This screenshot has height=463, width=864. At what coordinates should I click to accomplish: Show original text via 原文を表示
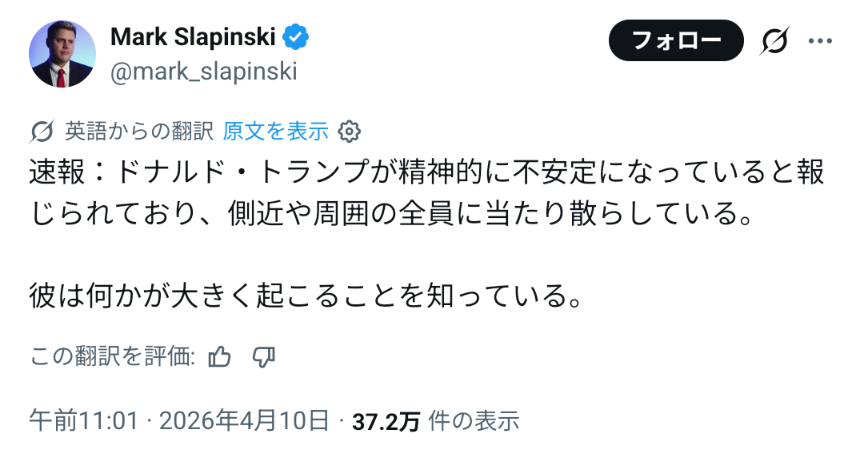pos(275,131)
